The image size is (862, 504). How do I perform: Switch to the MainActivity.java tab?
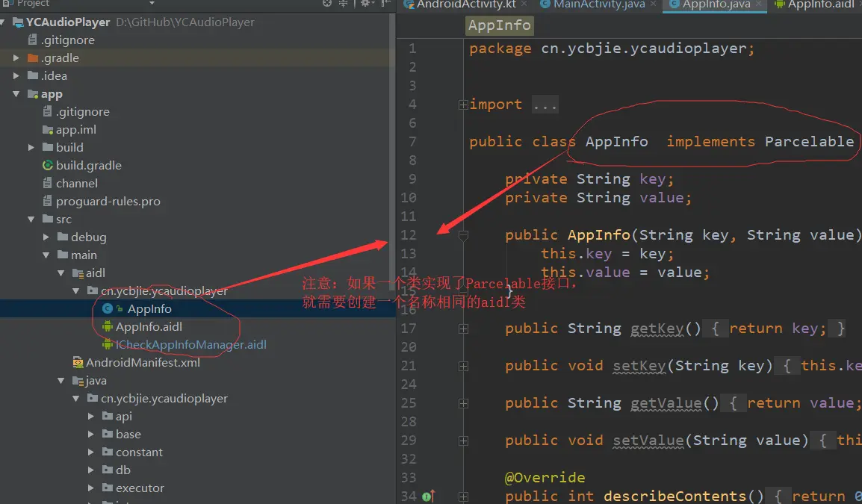[x=599, y=4]
